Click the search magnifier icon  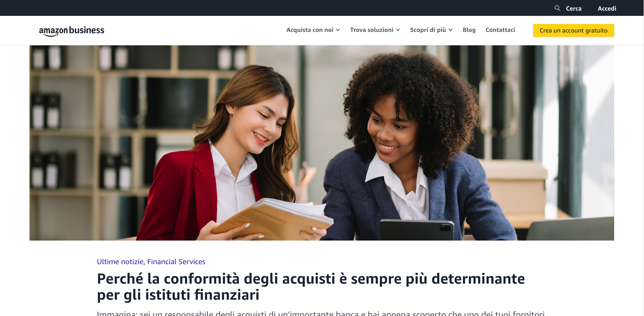557,8
